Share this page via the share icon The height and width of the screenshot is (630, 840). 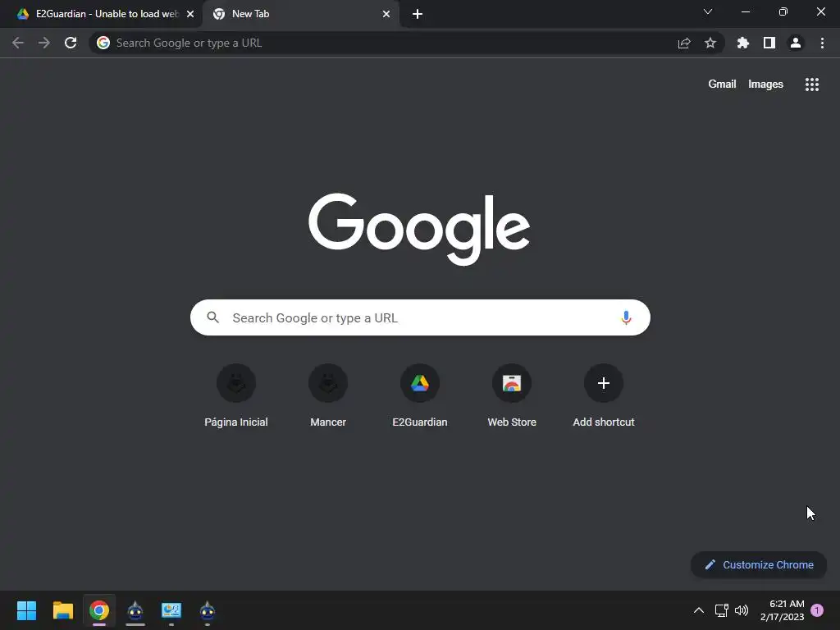pyautogui.click(x=684, y=43)
